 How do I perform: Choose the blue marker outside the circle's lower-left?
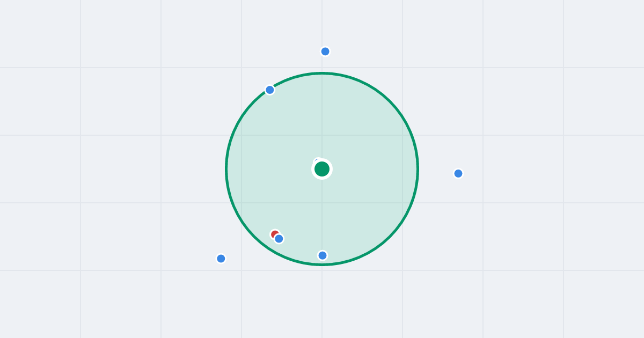coord(221,259)
